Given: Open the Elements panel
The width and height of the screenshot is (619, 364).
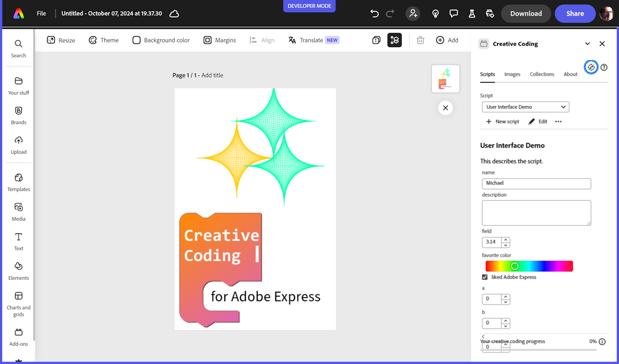Looking at the screenshot, I should point(19,271).
